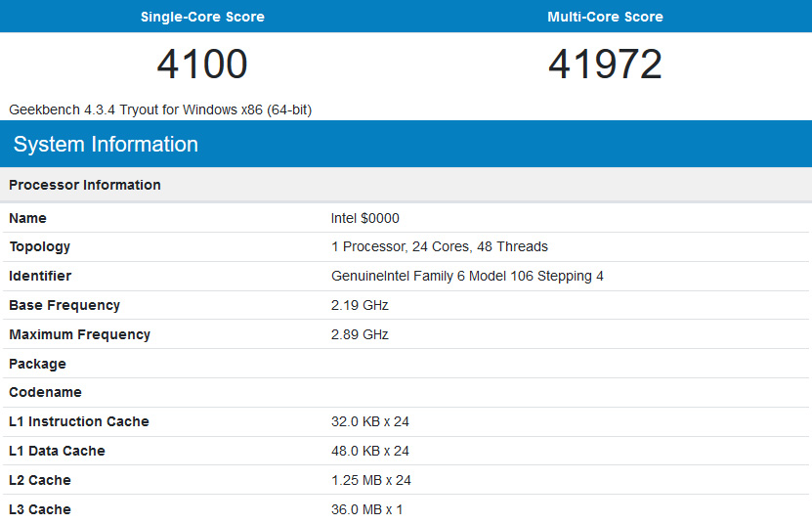
Task: Click the Processor Information section title
Action: 85,185
